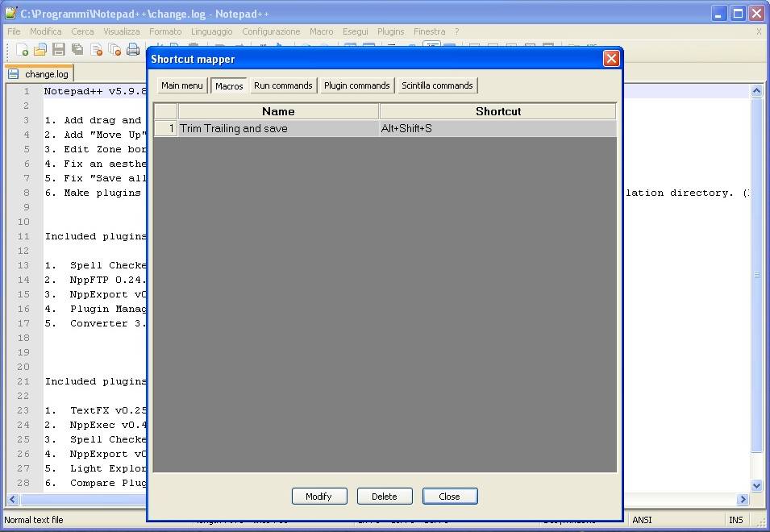Switch to the Plugin commands tab
Screen dimensions: 770x532
(x=356, y=85)
